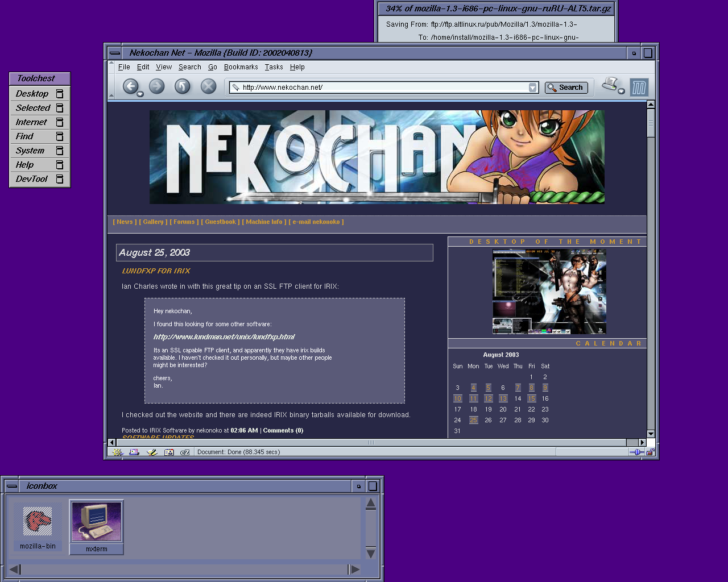
Task: Open the Internet menu in Toolchest
Action: (x=31, y=122)
